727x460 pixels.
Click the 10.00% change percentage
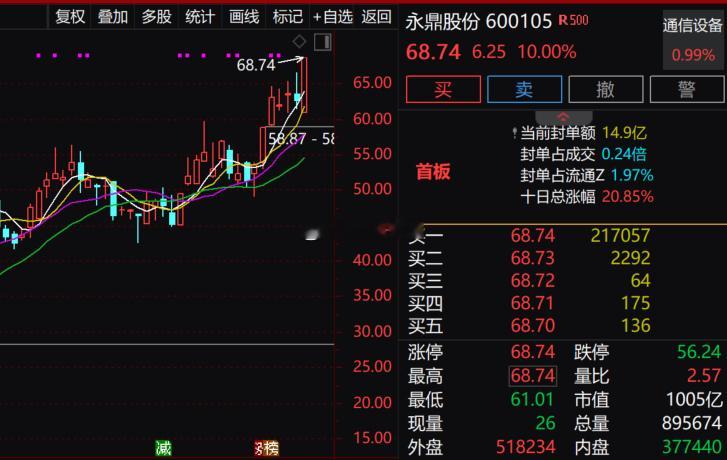pyautogui.click(x=547, y=52)
